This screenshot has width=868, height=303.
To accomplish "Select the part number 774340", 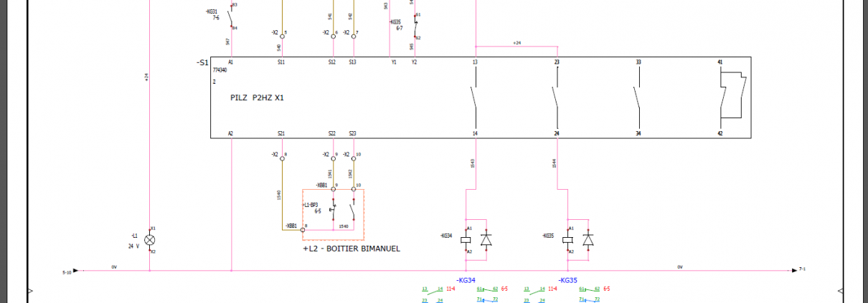I will pos(220,71).
